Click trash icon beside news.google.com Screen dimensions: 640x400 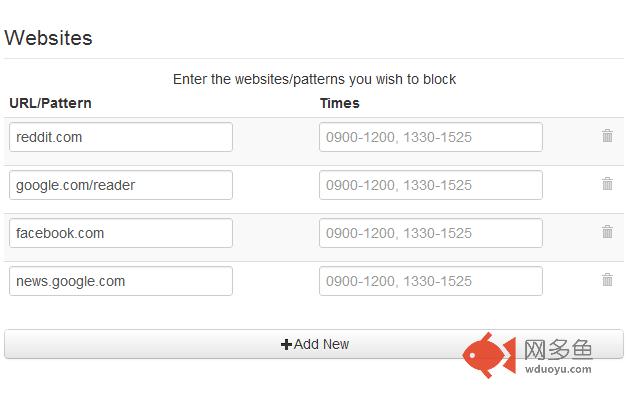click(607, 280)
